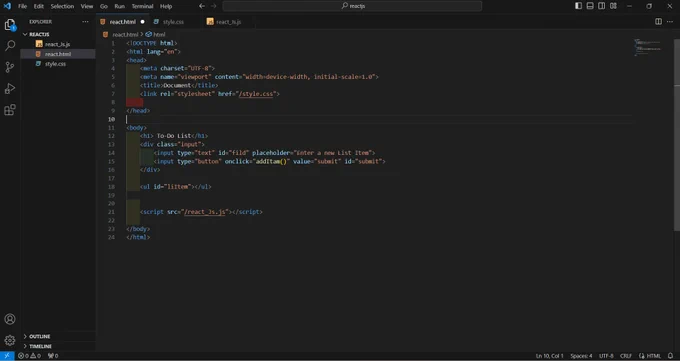The image size is (680, 361).
Task: Click the To-Do List heading text
Action: point(173,136)
